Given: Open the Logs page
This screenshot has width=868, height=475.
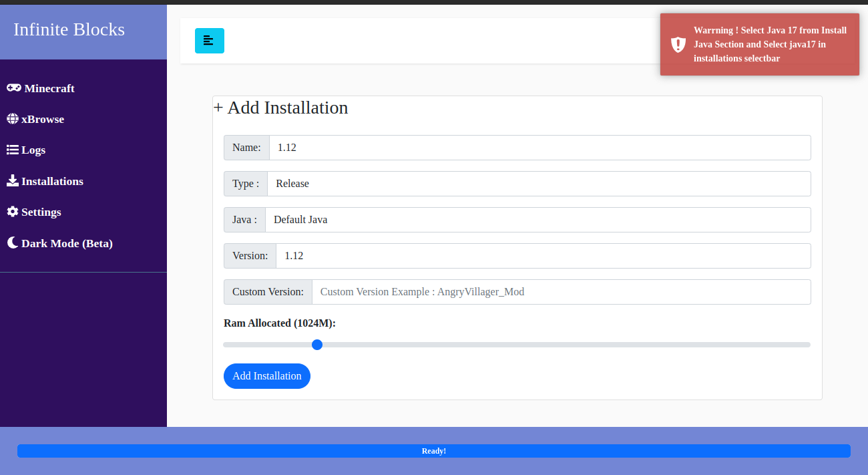Looking at the screenshot, I should [26, 150].
